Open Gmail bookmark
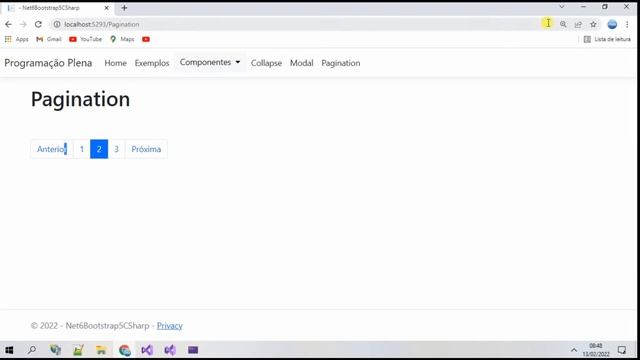This screenshot has width=640, height=360. pos(49,39)
